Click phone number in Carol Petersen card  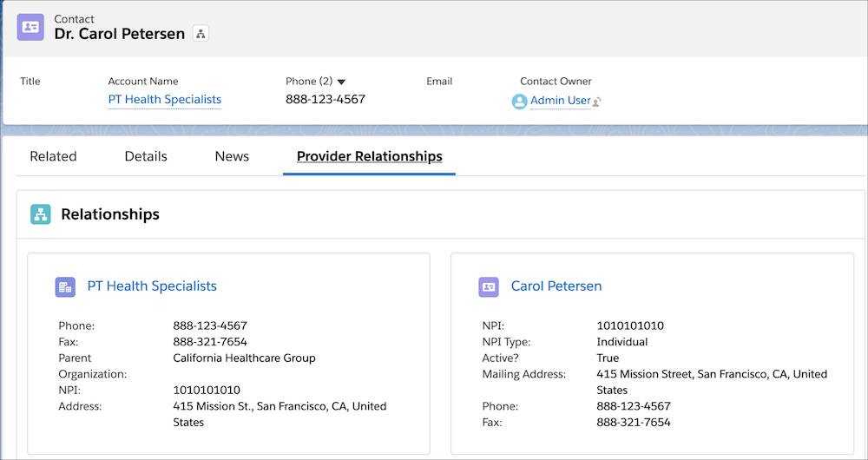[634, 406]
